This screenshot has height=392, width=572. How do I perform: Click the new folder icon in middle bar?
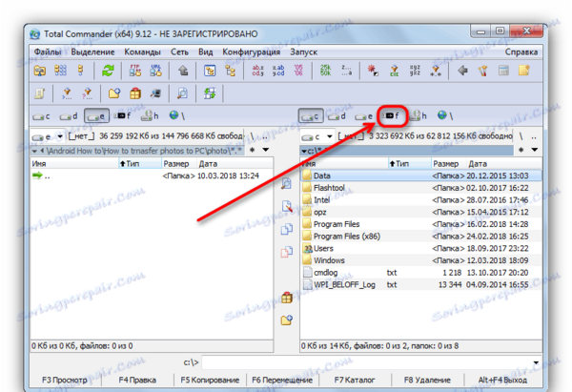click(x=287, y=320)
